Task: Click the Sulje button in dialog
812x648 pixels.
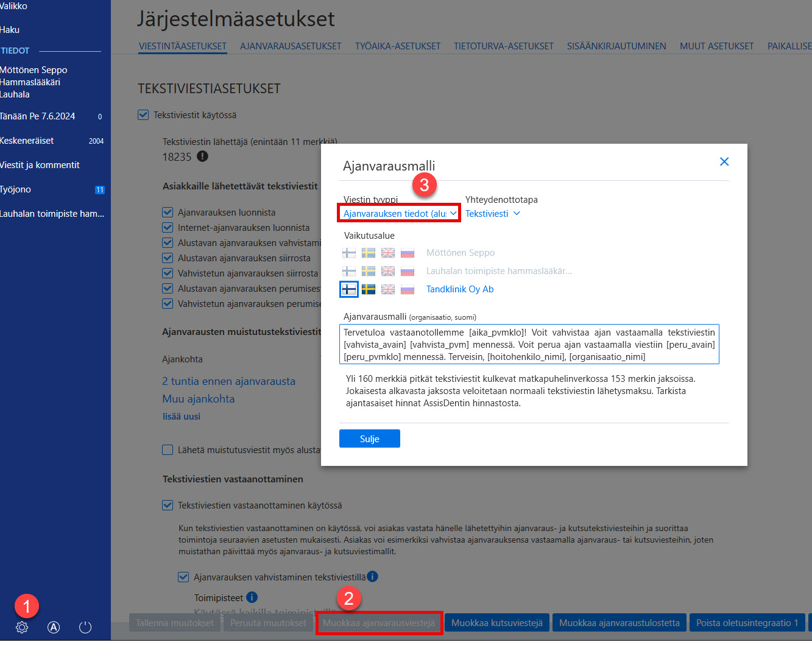Action: (x=370, y=438)
